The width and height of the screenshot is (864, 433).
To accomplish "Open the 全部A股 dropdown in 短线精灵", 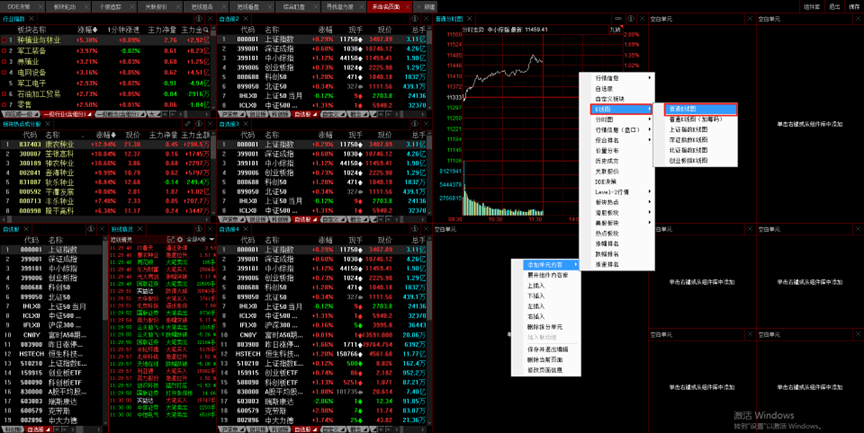I will (x=201, y=240).
